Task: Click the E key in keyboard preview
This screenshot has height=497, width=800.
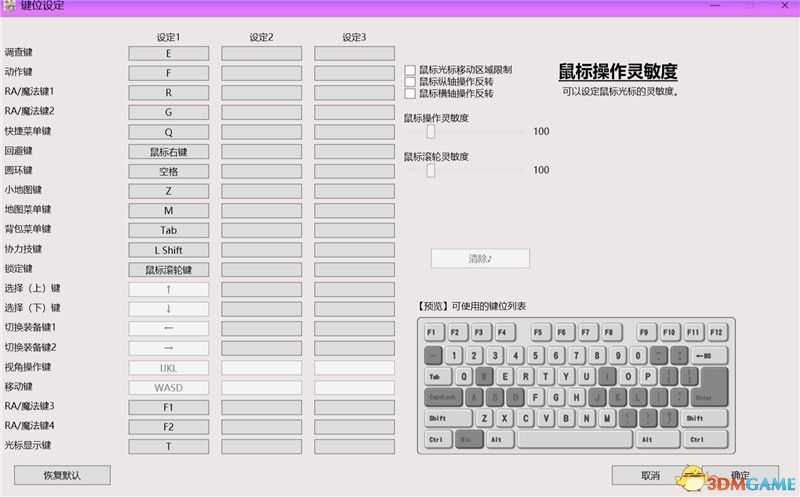Action: [x=505, y=377]
